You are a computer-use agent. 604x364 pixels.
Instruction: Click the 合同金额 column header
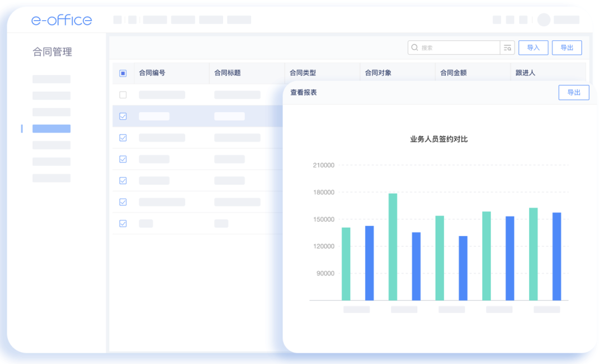(453, 73)
